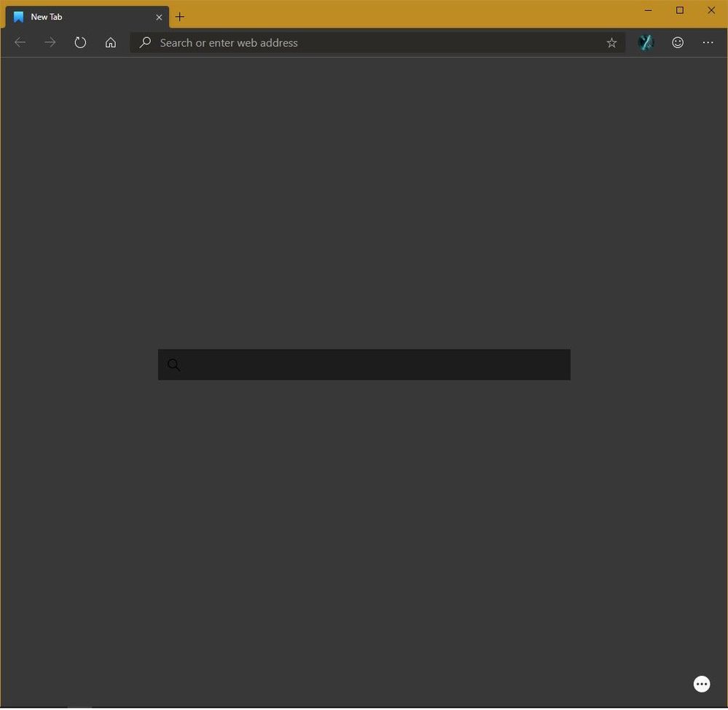Reload the page with the refresh icon

click(80, 43)
